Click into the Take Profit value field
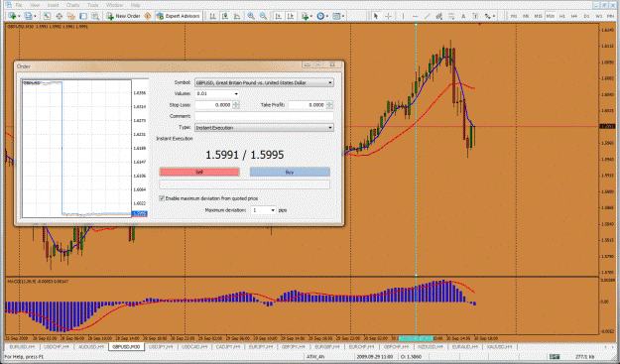620x364 pixels. (307, 105)
